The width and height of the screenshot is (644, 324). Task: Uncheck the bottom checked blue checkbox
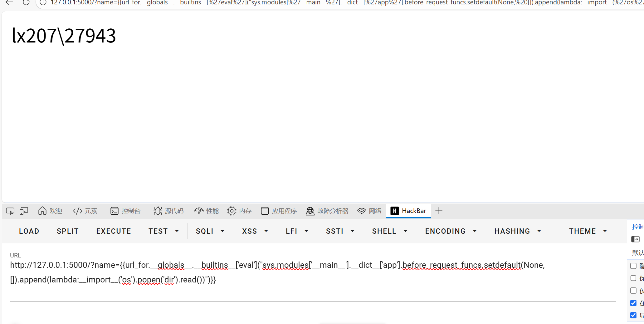[x=633, y=315]
